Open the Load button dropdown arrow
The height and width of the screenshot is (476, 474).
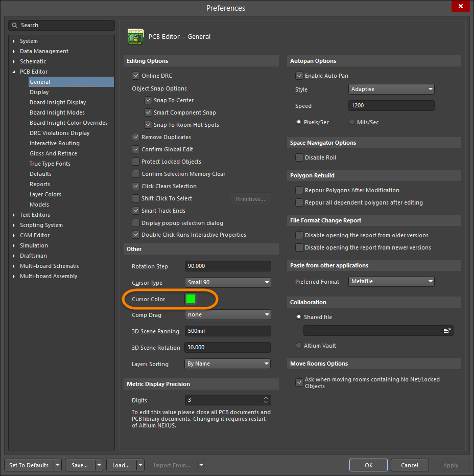[139, 465]
